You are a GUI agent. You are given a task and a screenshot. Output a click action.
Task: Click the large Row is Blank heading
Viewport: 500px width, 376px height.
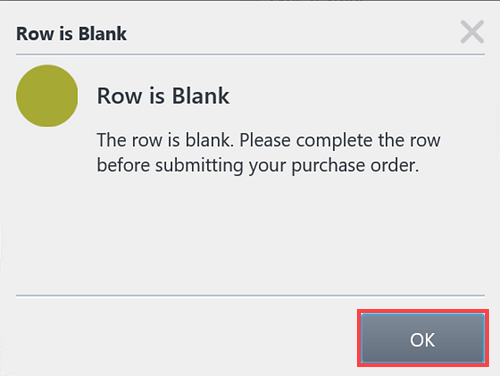coord(163,96)
